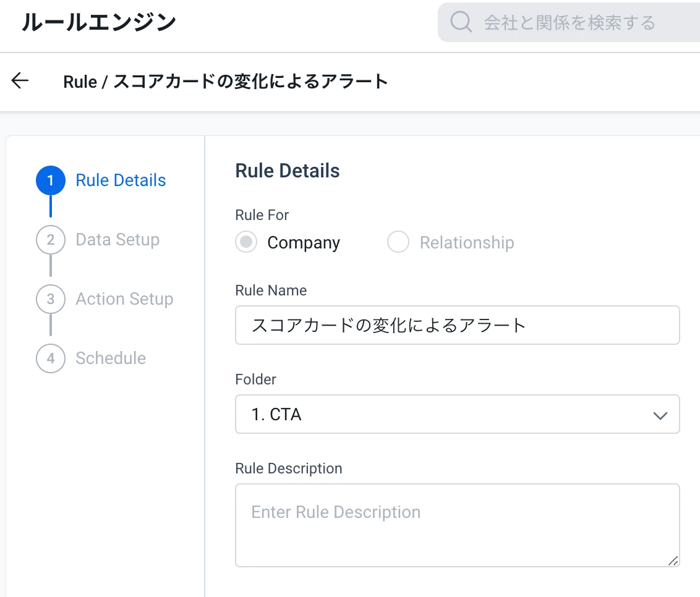Click the step 1 circle icon
700x597 pixels.
[51, 180]
